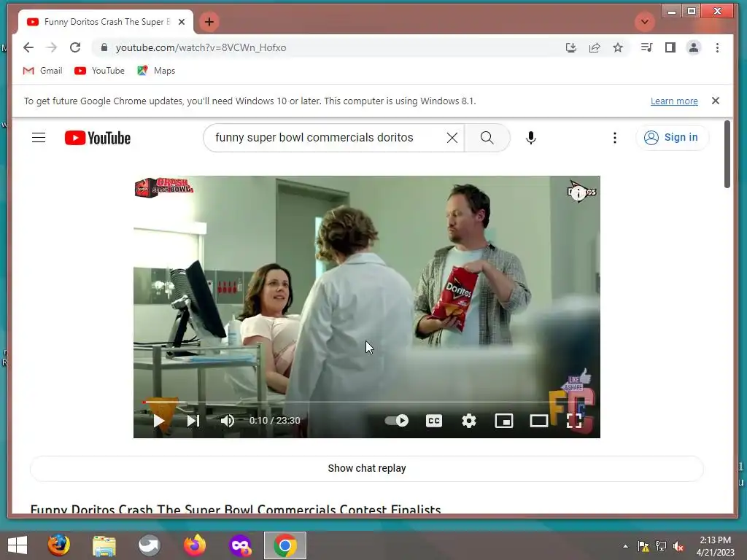
Task: Play the Doritos video
Action: (158, 421)
